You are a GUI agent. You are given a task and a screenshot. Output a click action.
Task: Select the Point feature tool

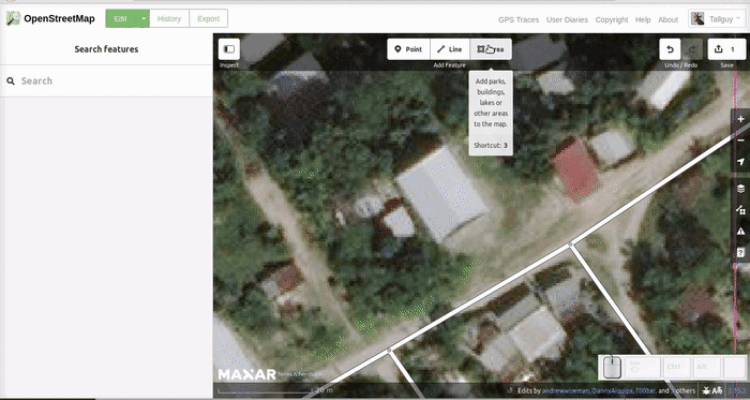(x=408, y=48)
